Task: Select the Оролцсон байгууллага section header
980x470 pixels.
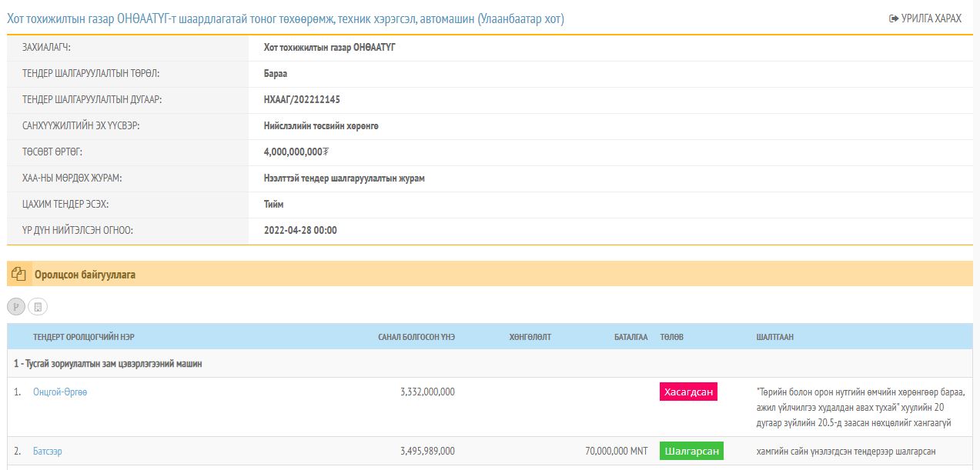Action: coord(85,274)
